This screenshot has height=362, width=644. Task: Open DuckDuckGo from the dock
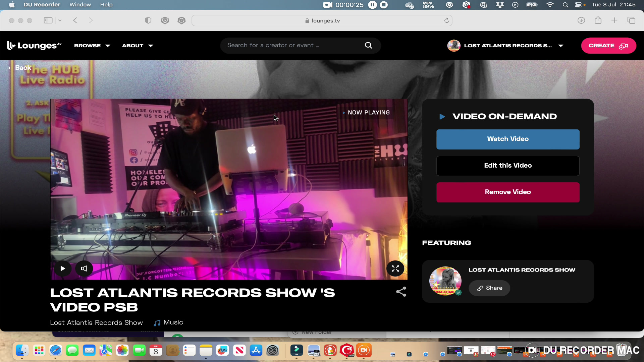click(x=330, y=351)
